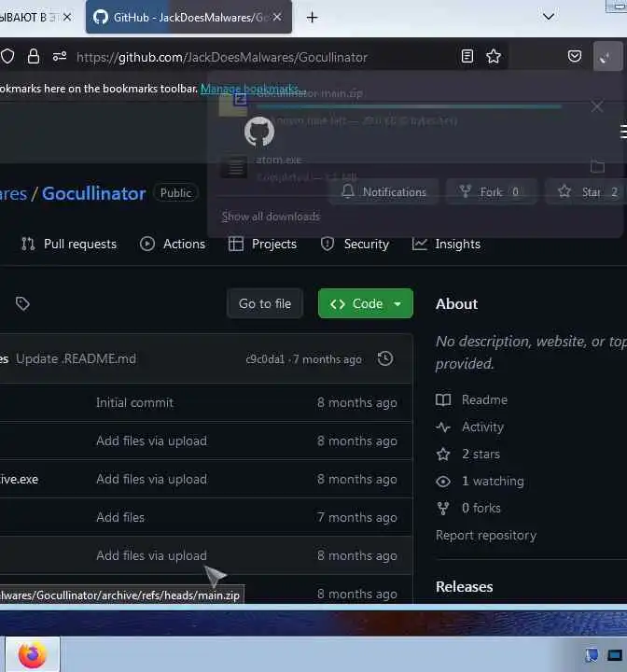Open the Update .README.md commit message
This screenshot has width=627, height=672.
coord(76,358)
